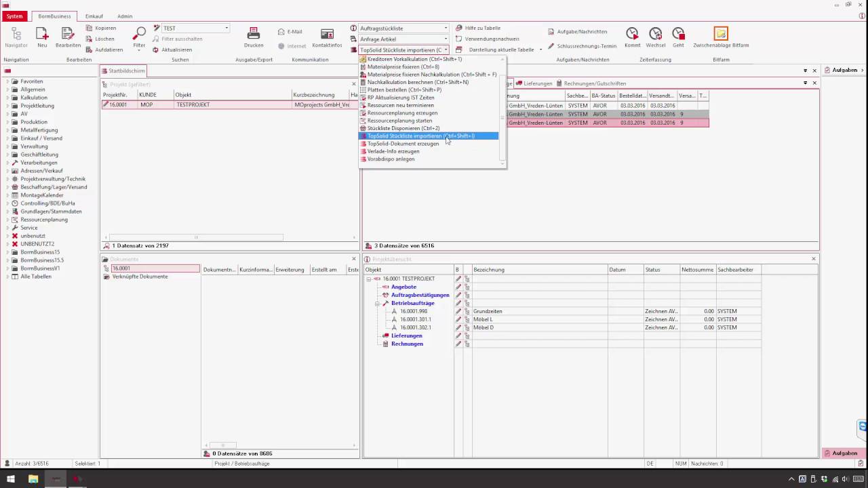Screen dimensions: 868x488
Task: Click Aktualisieren refresh command
Action: click(172, 49)
